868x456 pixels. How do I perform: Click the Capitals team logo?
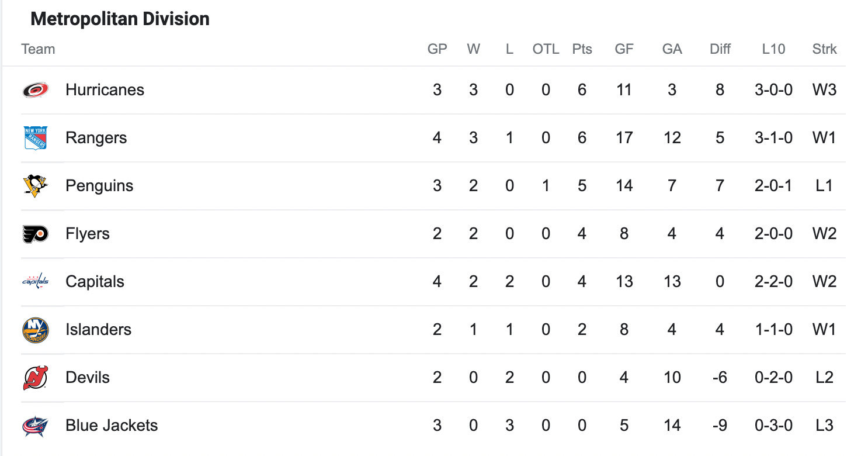click(x=36, y=281)
